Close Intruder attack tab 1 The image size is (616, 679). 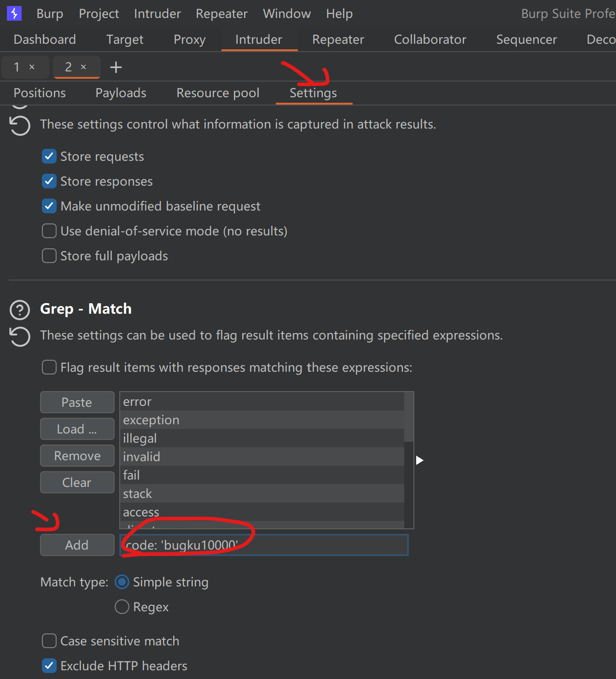32,67
